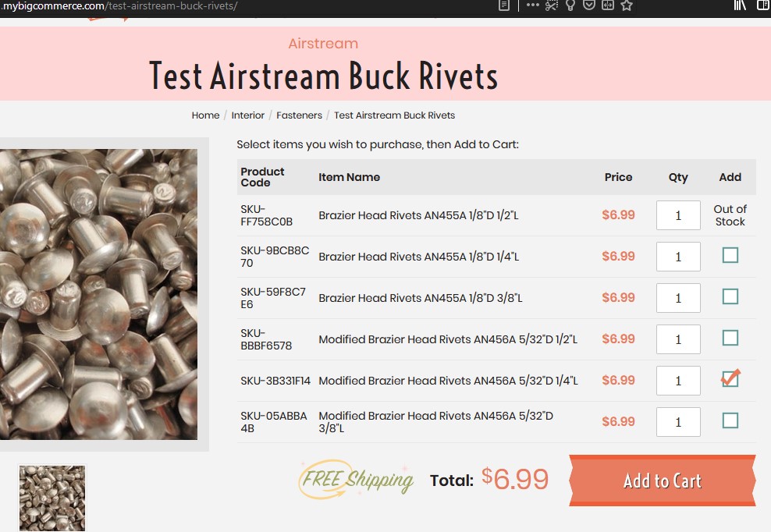
Task: Click 'Modified Brazier Head Rivets AN456A 5/32"D 1/2"L' name
Action: click(x=448, y=339)
